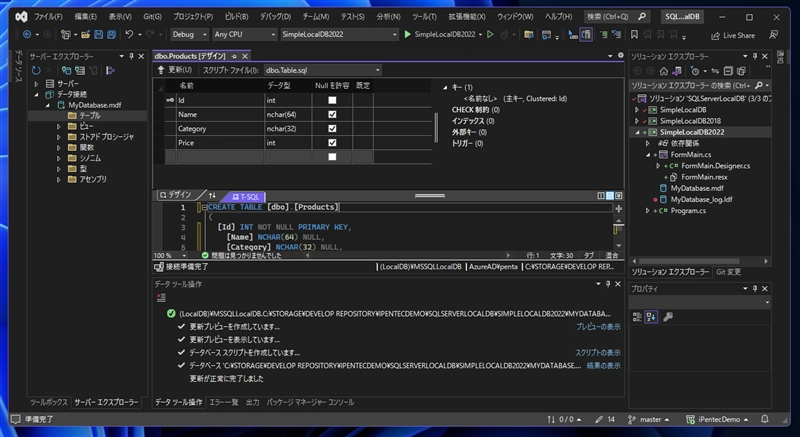Viewport: 800px width, 437px height.
Task: Uncheck Allow Nulls for the Name column
Action: pyautogui.click(x=332, y=115)
